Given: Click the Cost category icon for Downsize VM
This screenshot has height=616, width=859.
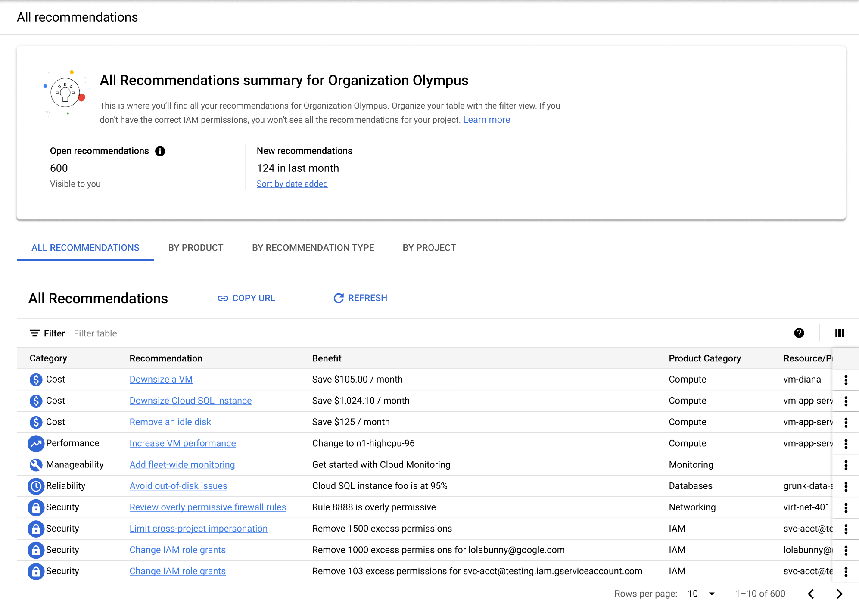Looking at the screenshot, I should click(34, 379).
